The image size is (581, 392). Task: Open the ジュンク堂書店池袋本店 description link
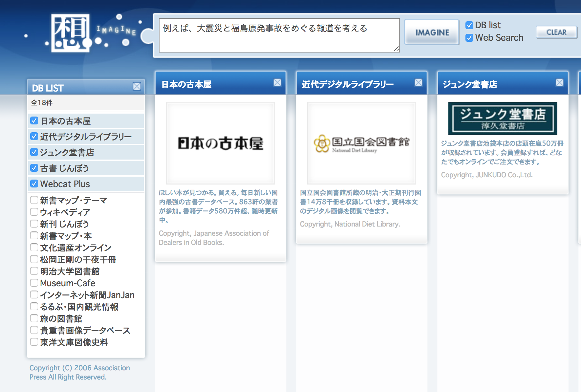pos(502,153)
